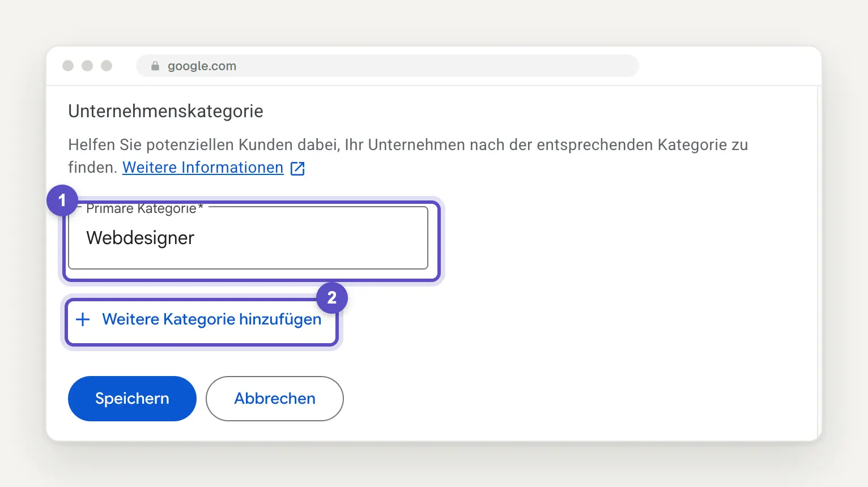This screenshot has width=868, height=487.
Task: Click the google.com address bar
Action: pos(388,66)
